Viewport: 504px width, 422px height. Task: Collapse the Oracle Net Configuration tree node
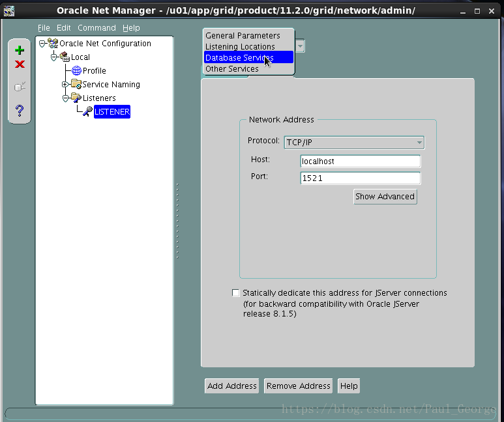[42, 44]
